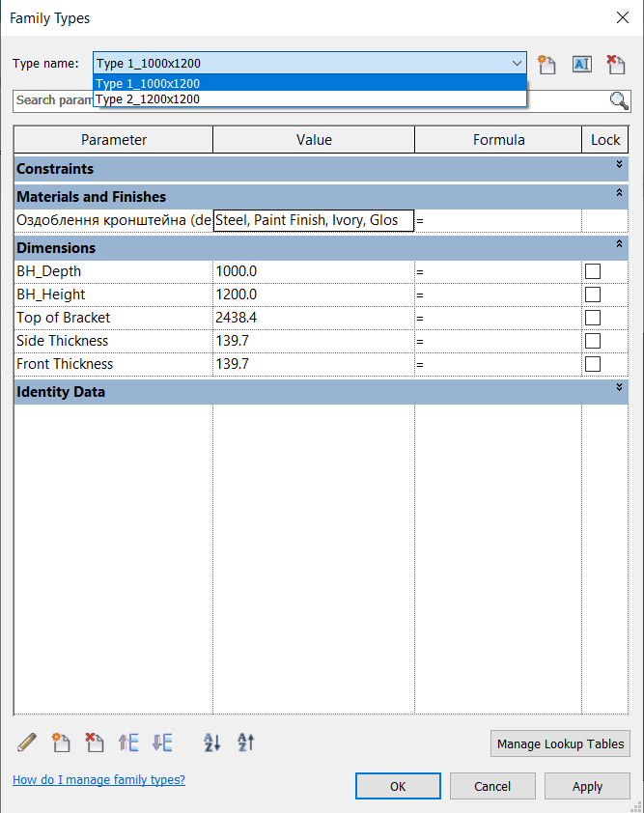
Task: Move the parameter down with the arrow icon
Action: [162, 743]
